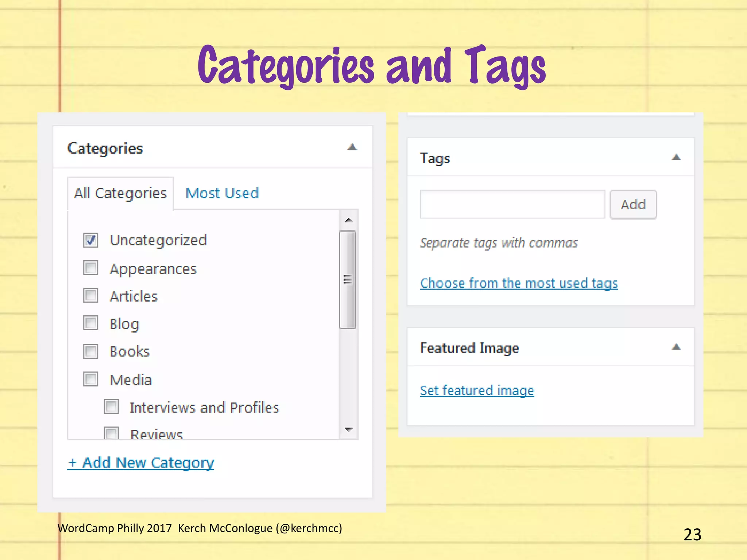Click the Media category label
This screenshot has height=560, width=747.
click(x=131, y=380)
